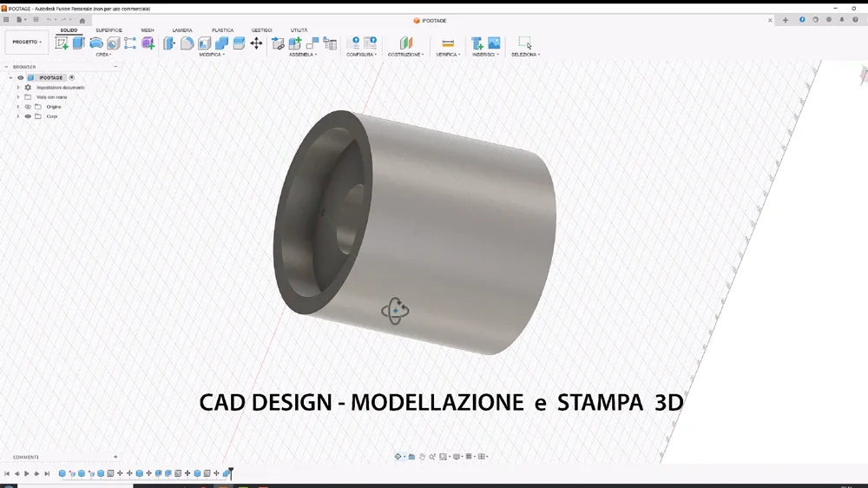Viewport: 868px width, 488px height.
Task: Click the Look At icon in navigation bar
Action: 411,457
